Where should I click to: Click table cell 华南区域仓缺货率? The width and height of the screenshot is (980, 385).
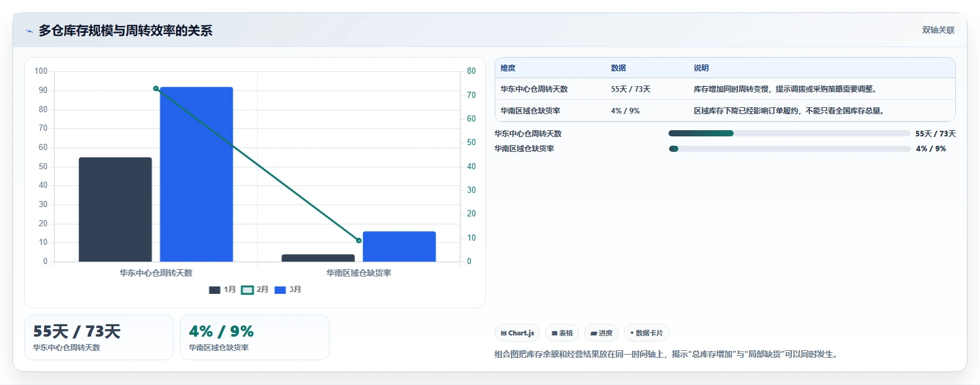tap(531, 111)
